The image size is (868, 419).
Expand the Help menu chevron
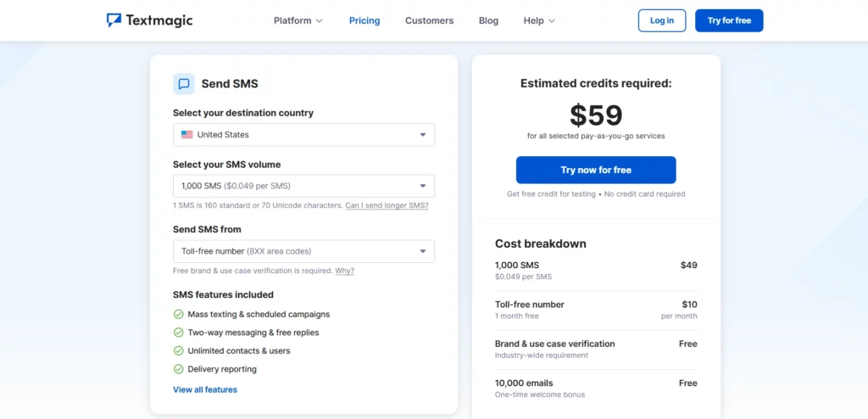click(x=551, y=21)
